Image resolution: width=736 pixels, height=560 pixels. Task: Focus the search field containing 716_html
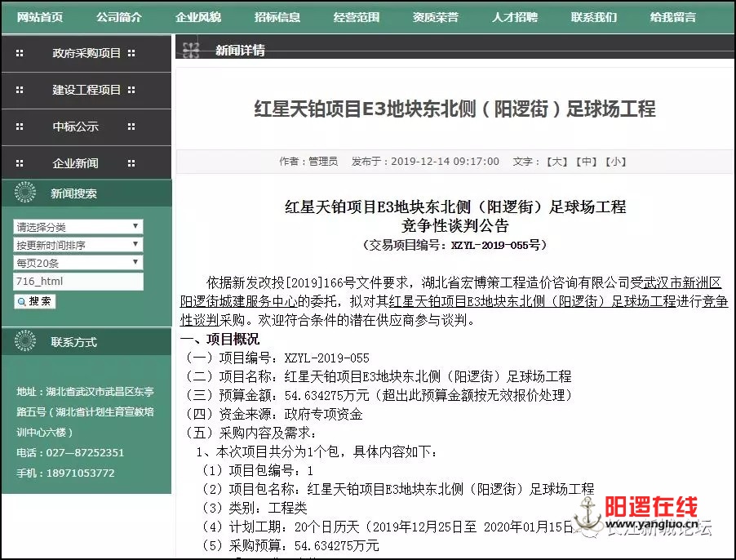78,281
